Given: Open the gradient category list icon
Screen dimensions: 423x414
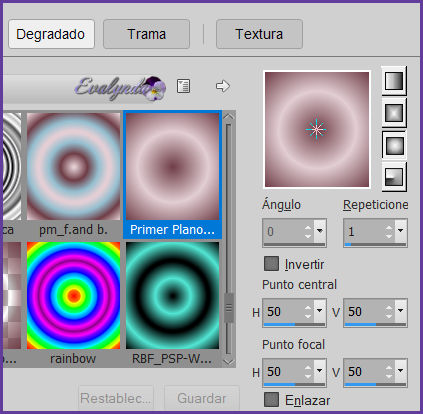Looking at the screenshot, I should coord(184,86).
